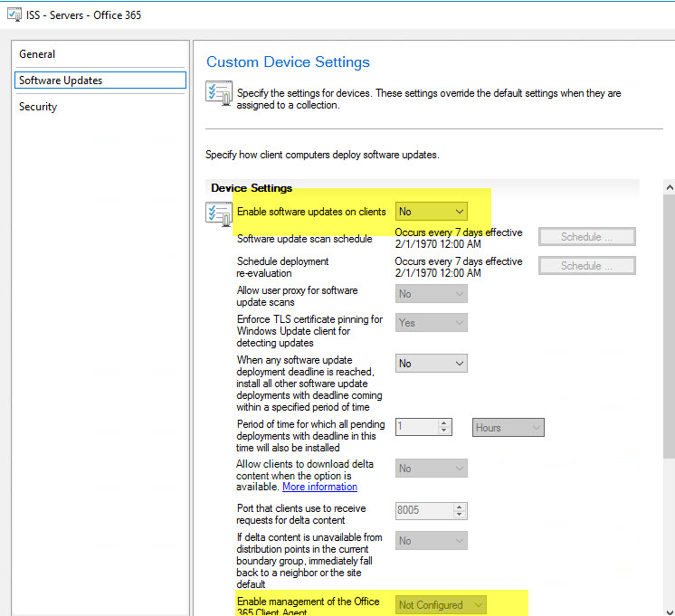Click the checklist icon beside Enable software updates
The width and height of the screenshot is (675, 616).
pyautogui.click(x=219, y=214)
